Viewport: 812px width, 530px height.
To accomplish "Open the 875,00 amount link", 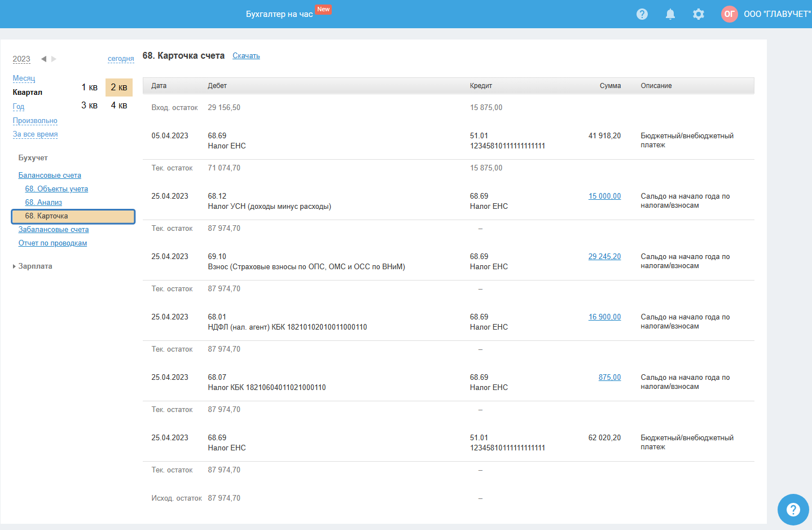I will pyautogui.click(x=609, y=378).
